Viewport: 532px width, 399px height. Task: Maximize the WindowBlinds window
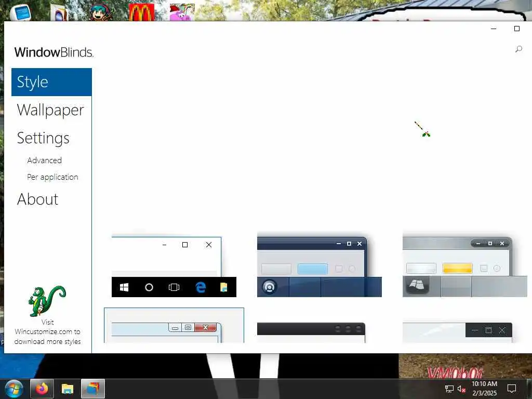pyautogui.click(x=517, y=29)
